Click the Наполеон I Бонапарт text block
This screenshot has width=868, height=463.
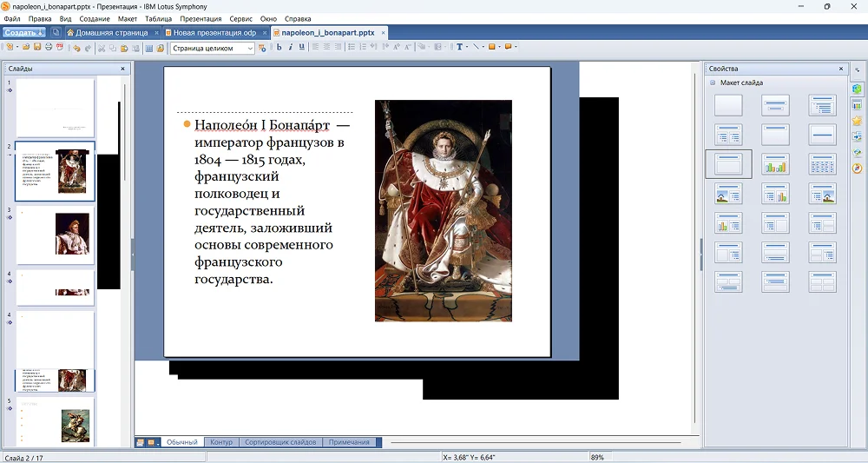point(268,202)
